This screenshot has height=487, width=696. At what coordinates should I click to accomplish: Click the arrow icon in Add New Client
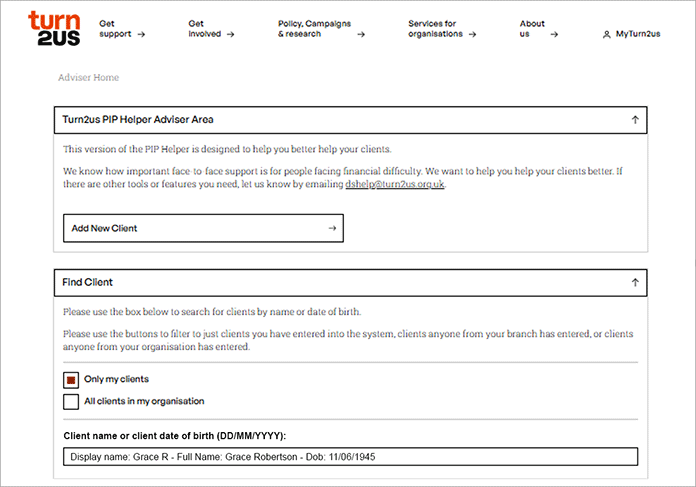(332, 228)
